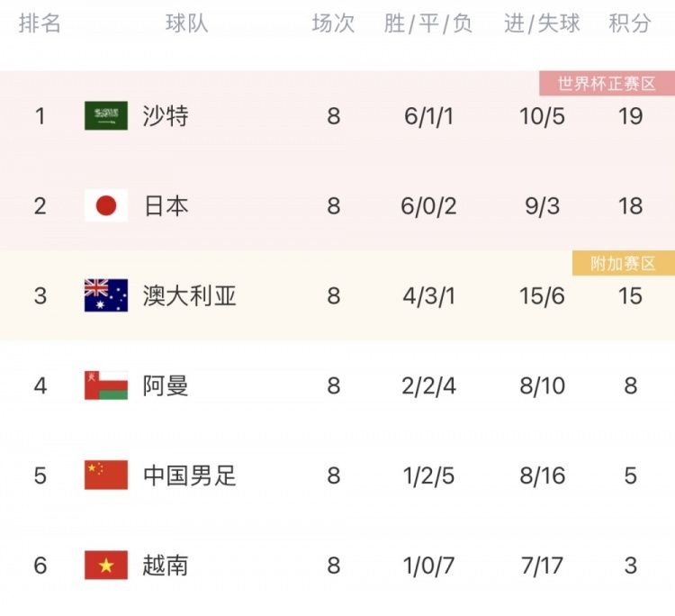Click the Australia flag icon
The height and width of the screenshot is (616, 675).
click(x=106, y=295)
